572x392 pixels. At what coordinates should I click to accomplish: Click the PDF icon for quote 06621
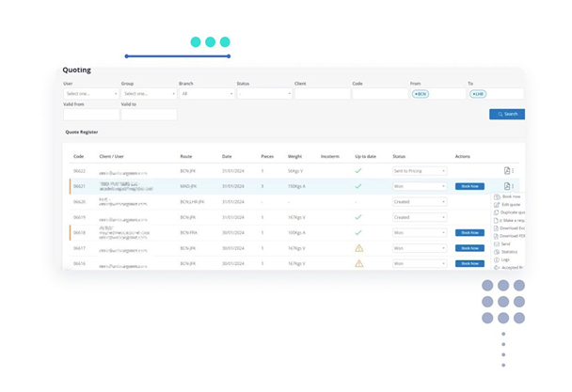(507, 186)
